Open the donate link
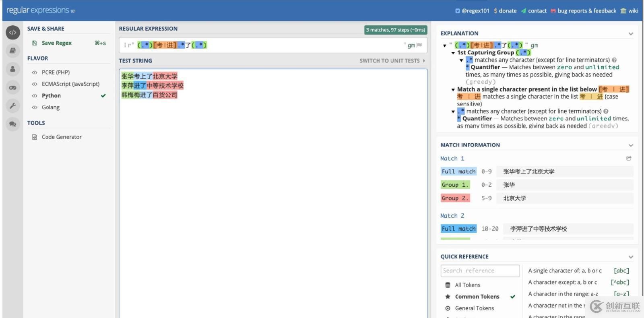Screen dimensions: 644x318 [505, 11]
